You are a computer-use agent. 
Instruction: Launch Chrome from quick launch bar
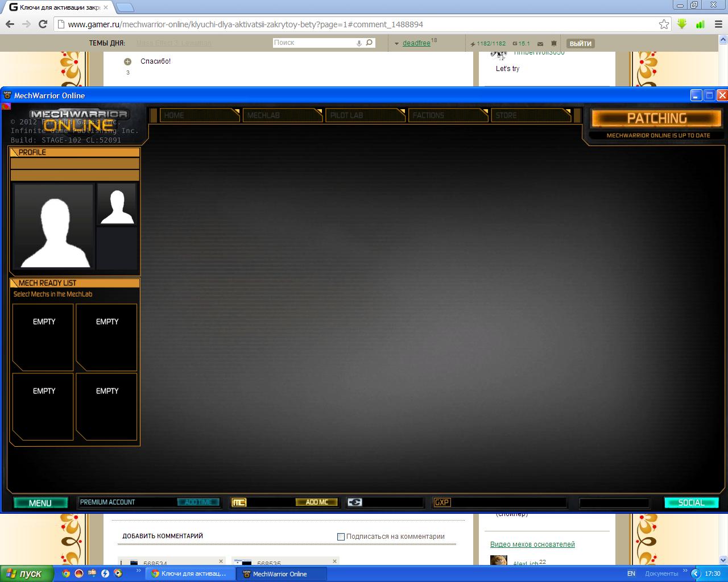pyautogui.click(x=66, y=573)
